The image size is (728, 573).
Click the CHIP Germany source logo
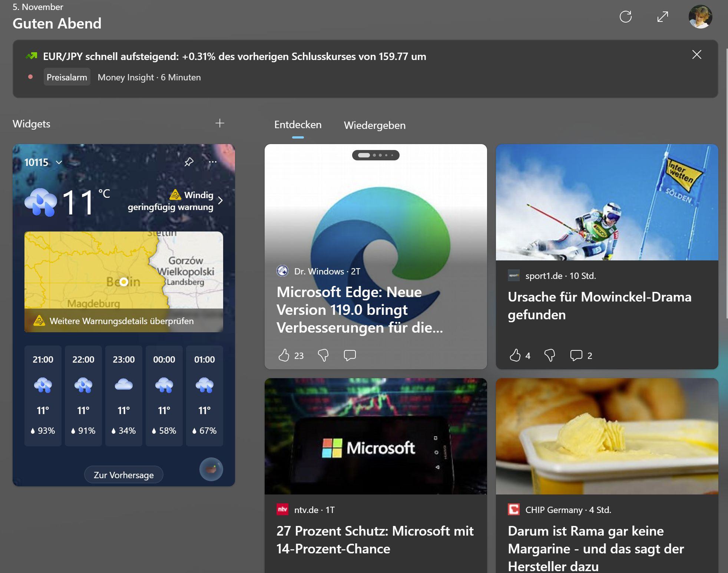tap(514, 509)
